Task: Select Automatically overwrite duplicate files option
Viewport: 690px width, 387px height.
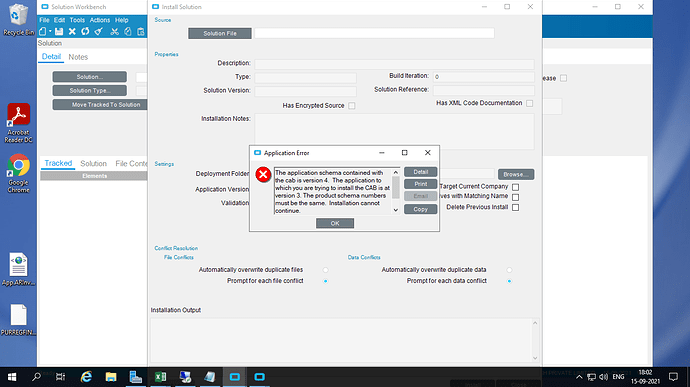Action: point(326,270)
